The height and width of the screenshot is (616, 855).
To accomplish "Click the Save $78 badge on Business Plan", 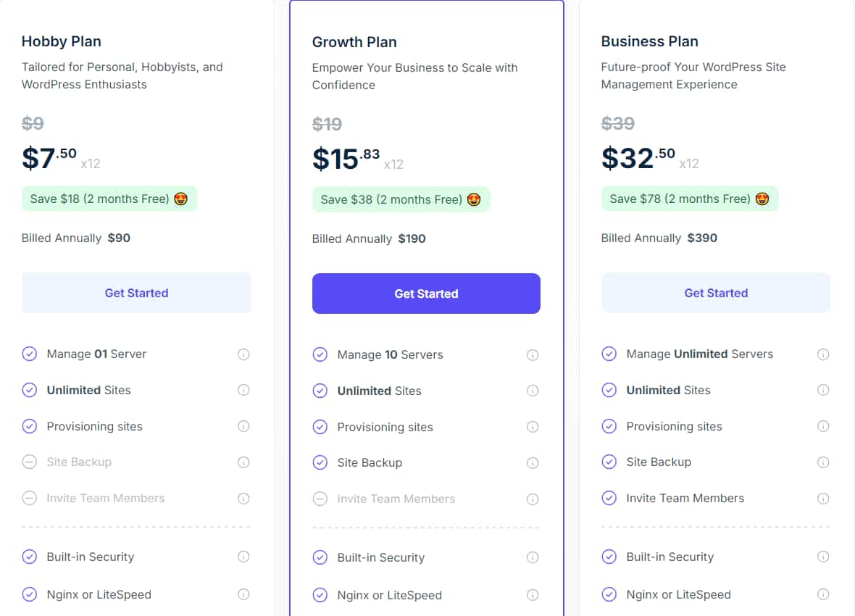I will (x=689, y=199).
